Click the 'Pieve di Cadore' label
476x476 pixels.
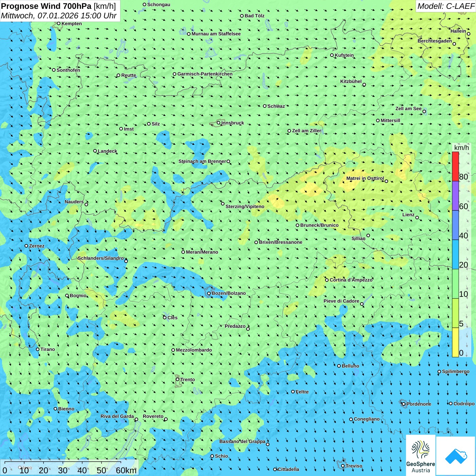point(341,301)
